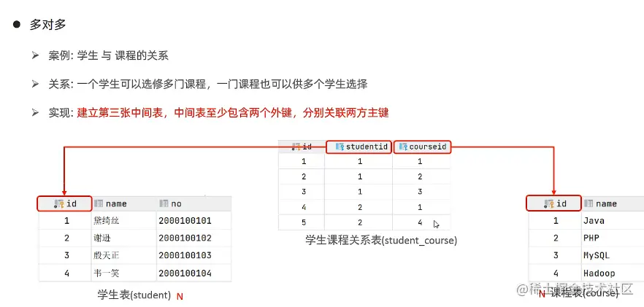Click the id cell in the Hadoop row
The height and width of the screenshot is (307, 644).
pyautogui.click(x=555, y=273)
